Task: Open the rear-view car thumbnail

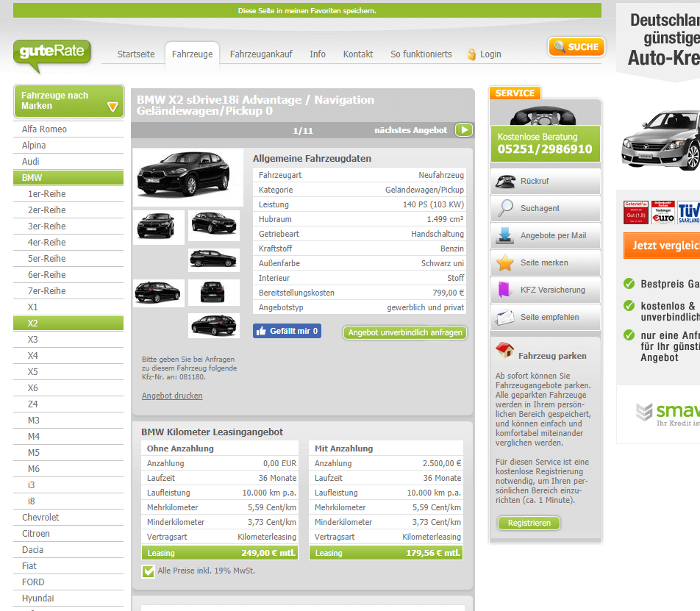Action: (x=213, y=293)
